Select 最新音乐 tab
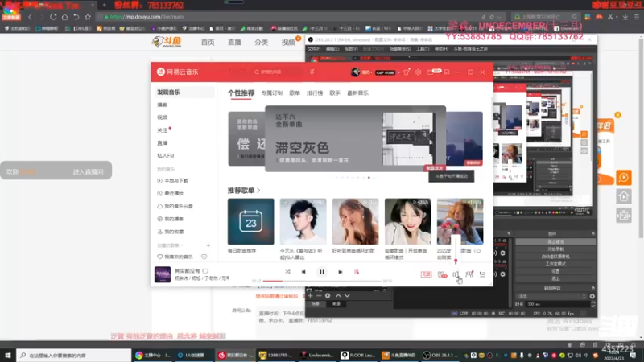This screenshot has width=644, height=362. pos(357,93)
